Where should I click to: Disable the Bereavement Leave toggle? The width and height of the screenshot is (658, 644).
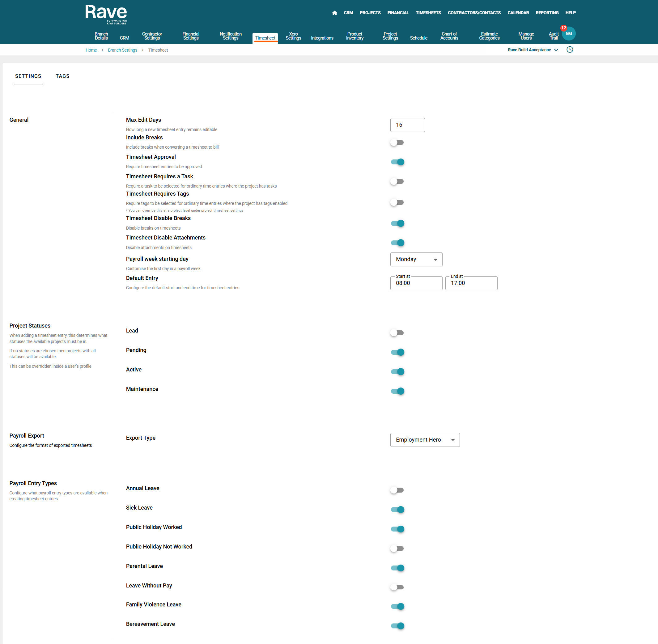tap(397, 626)
